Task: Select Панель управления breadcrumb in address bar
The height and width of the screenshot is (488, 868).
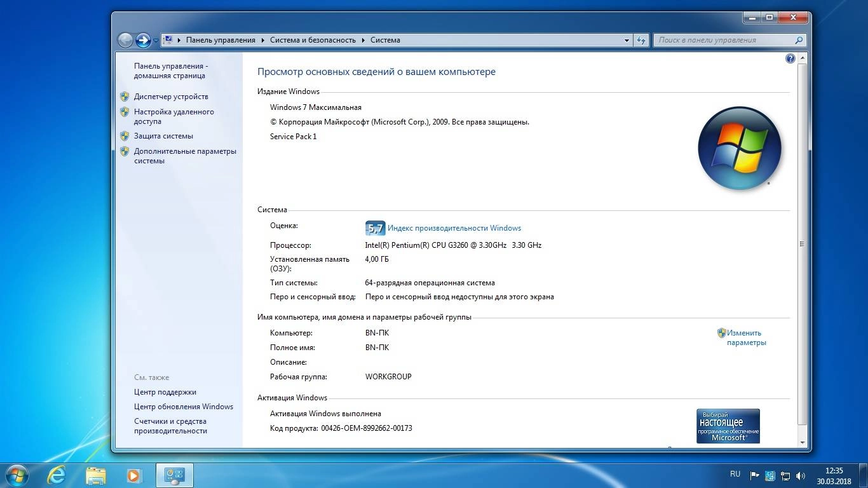Action: tap(220, 40)
